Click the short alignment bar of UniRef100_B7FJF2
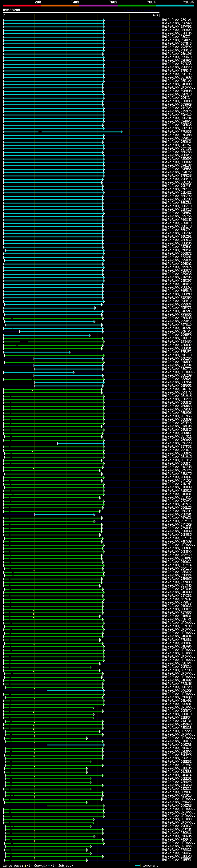This screenshot has width=197, height=868. pyautogui.click(x=37, y=352)
